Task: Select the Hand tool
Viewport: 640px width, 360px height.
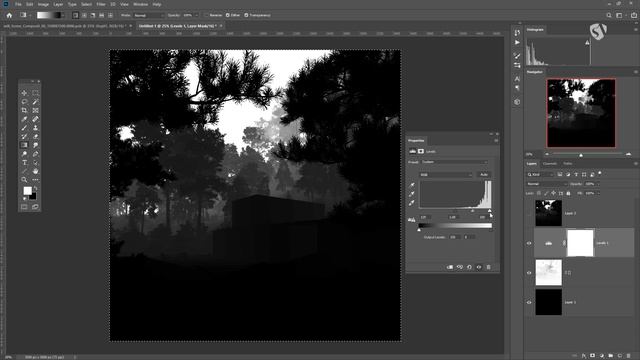Action: tap(36, 171)
